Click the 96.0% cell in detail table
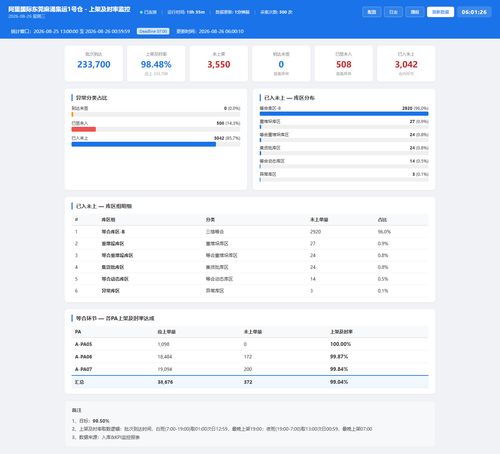 pos(384,232)
